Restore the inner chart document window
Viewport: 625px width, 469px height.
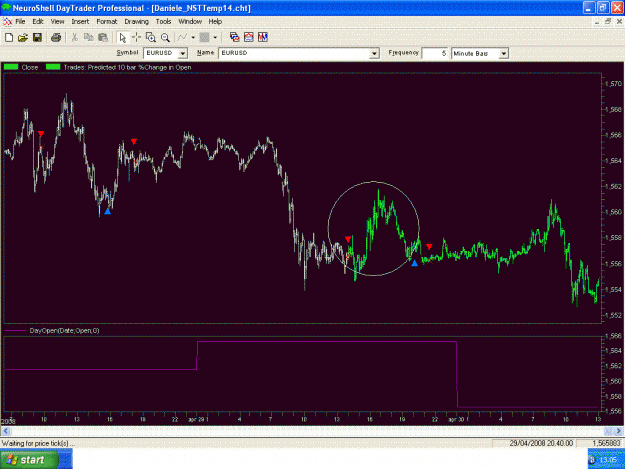click(x=608, y=22)
